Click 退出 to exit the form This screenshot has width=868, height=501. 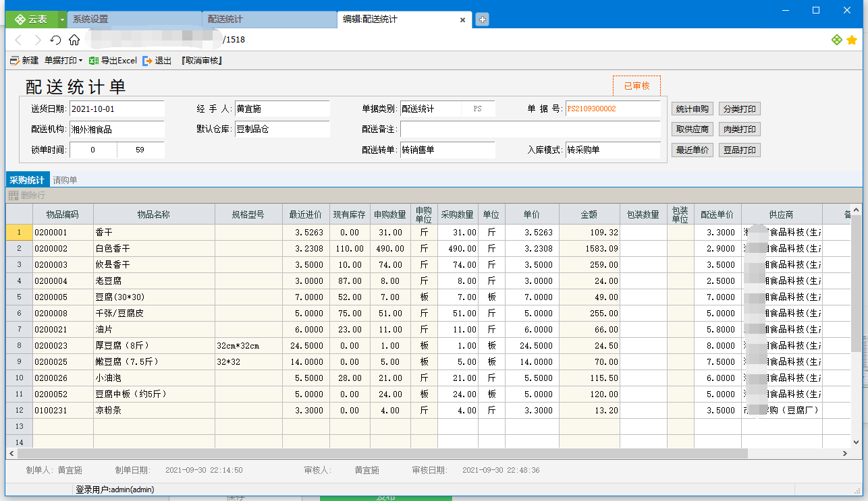tap(158, 61)
